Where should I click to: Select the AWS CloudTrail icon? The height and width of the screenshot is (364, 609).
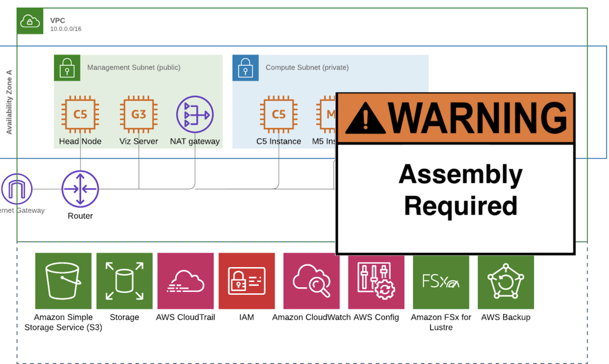[x=186, y=281]
